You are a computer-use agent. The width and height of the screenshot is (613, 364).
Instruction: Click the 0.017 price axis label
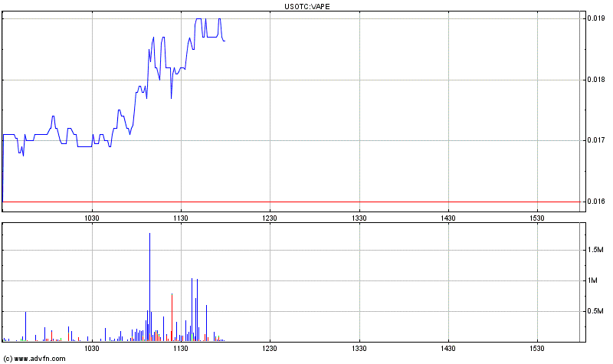pos(596,140)
